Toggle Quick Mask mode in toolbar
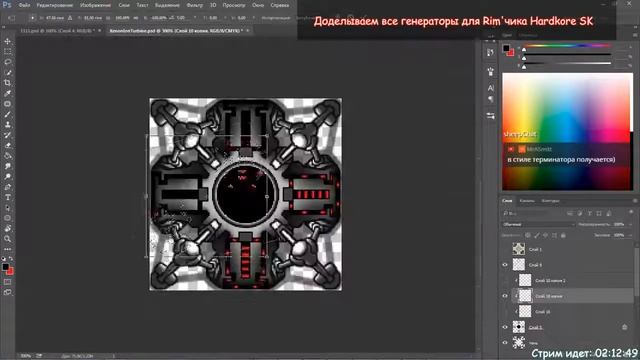The image size is (640, 360). [7, 282]
